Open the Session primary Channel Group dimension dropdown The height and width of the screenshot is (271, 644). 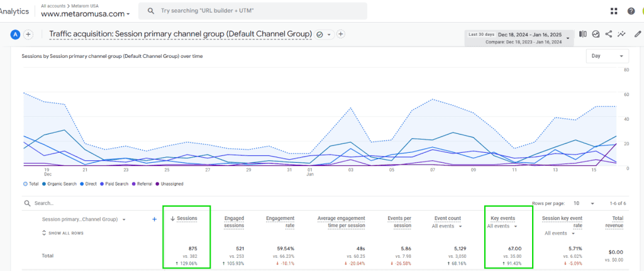pyautogui.click(x=84, y=219)
